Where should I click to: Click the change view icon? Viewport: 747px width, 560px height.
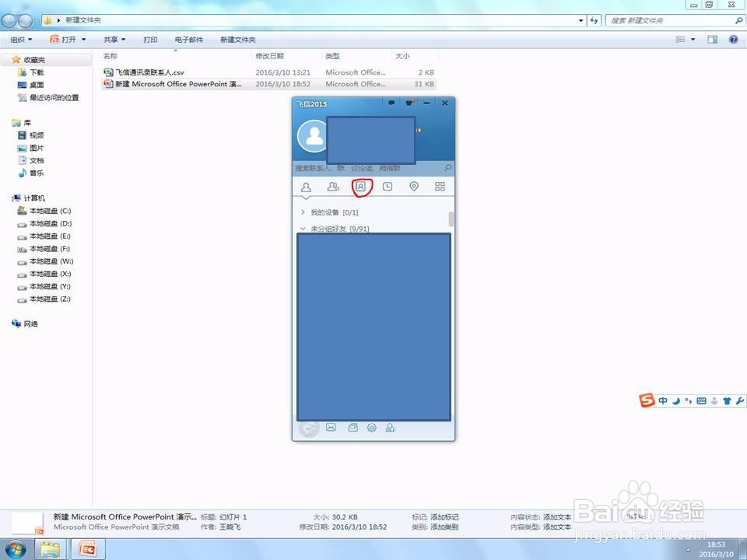(x=680, y=40)
